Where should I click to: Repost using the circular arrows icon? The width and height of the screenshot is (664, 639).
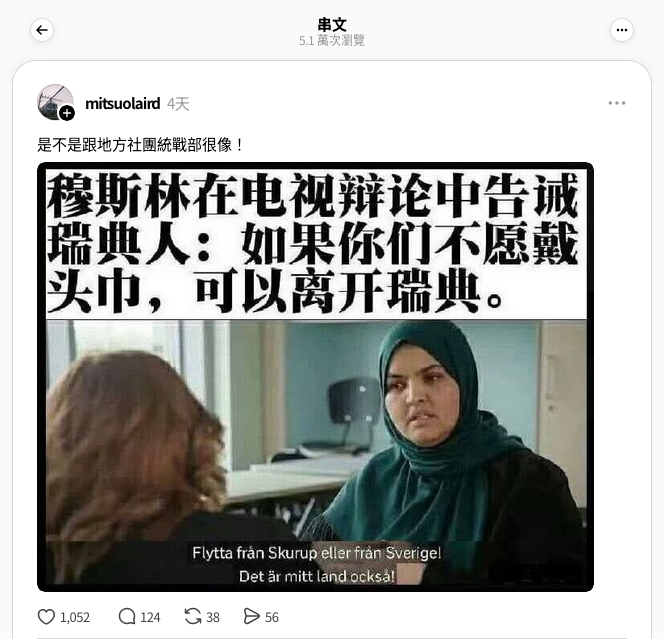pos(193,617)
